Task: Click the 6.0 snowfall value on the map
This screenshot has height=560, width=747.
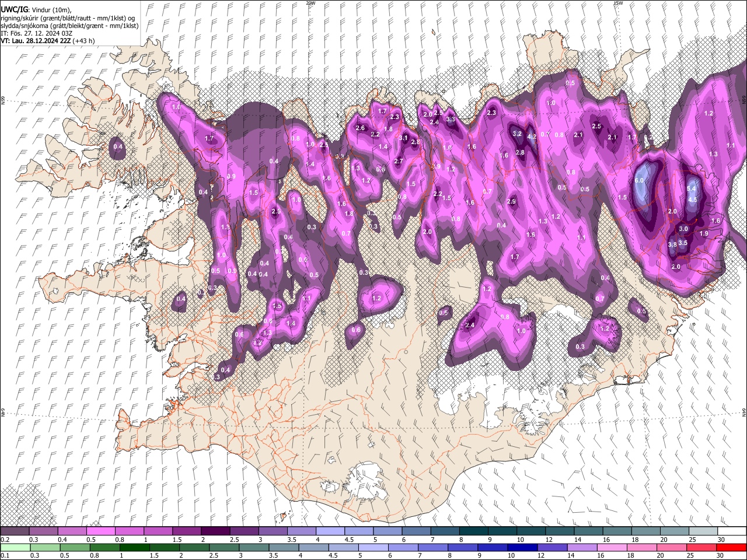Action: (x=639, y=181)
